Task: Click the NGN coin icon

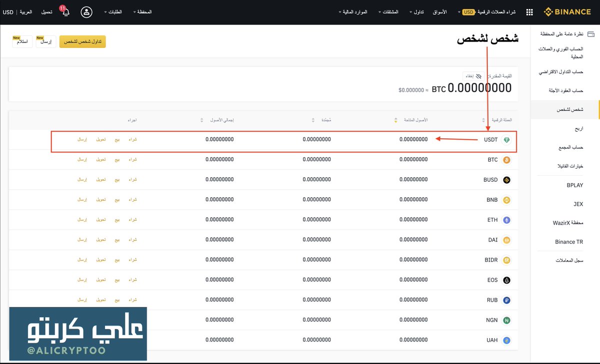Action: click(x=506, y=320)
